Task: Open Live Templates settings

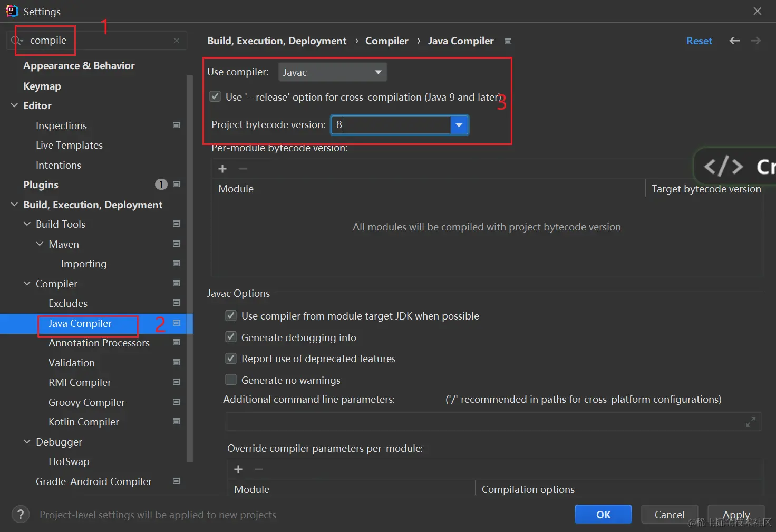Action: click(69, 145)
